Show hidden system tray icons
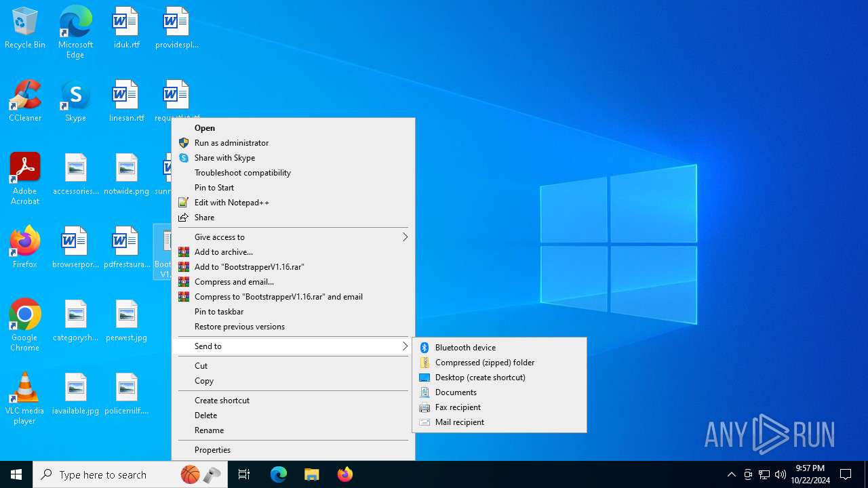 (731, 474)
